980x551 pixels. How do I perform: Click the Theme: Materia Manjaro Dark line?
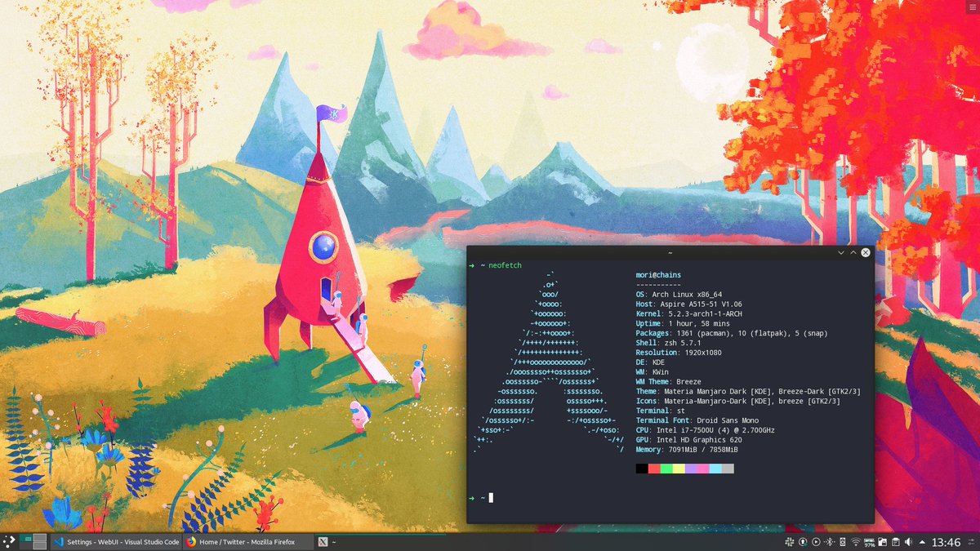(x=748, y=392)
